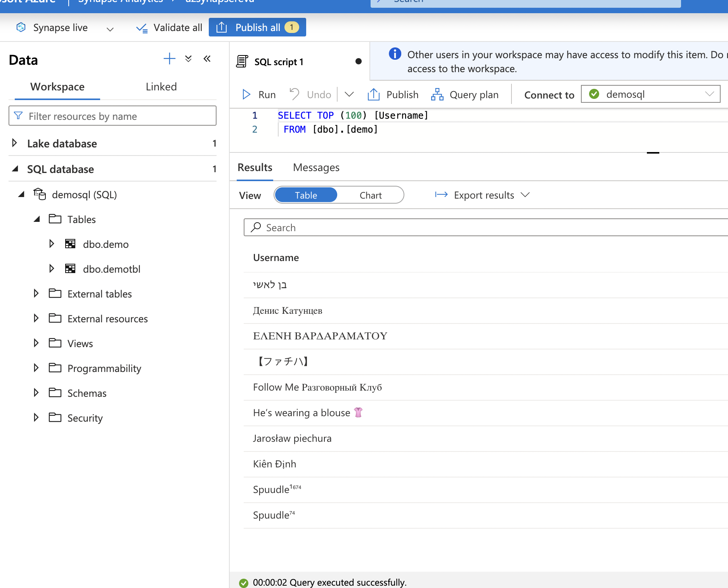728x588 pixels.
Task: Select the row Денис Катунцев
Action: tap(486, 311)
